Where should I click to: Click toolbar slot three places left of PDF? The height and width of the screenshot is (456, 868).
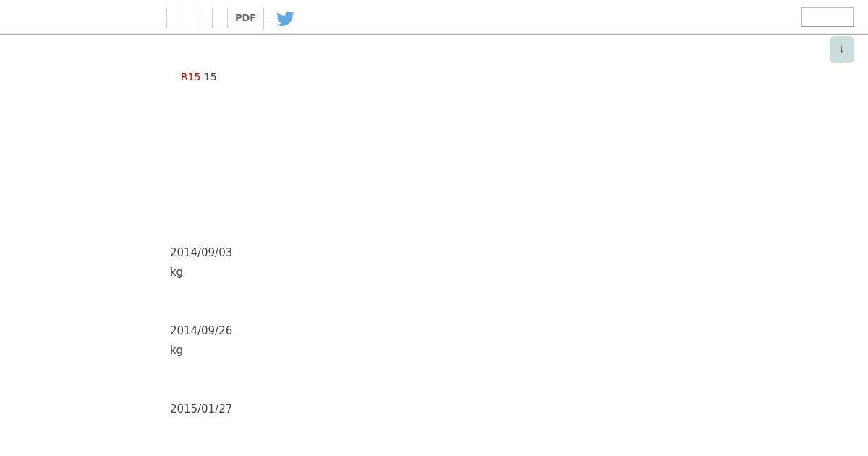[x=190, y=18]
